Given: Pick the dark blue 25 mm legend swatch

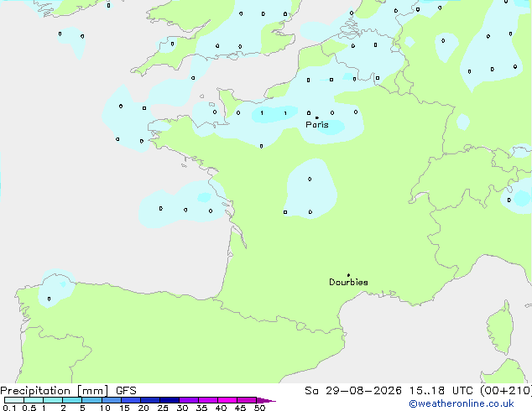Looking at the screenshot, I should (170, 400).
